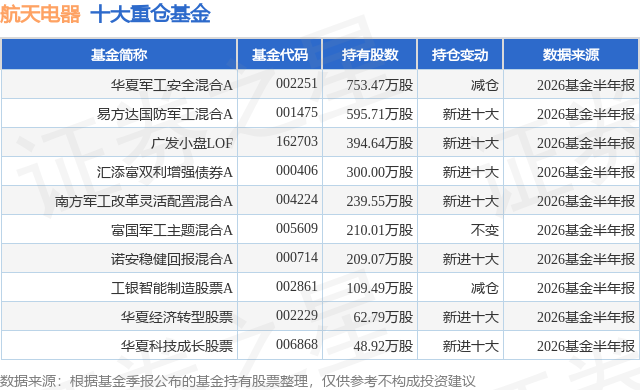Open fund 华夏军工安全混合A

coord(171,85)
